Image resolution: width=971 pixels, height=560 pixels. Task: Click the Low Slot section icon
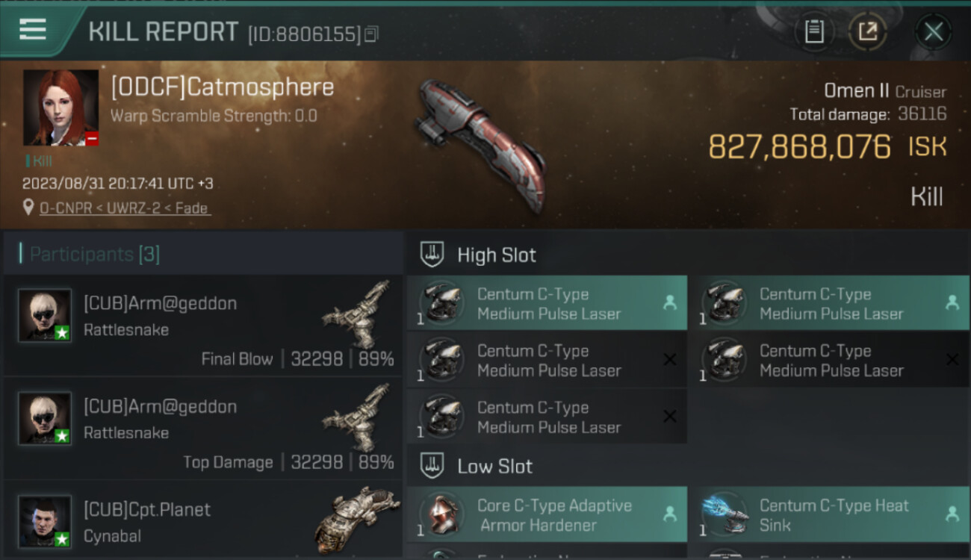click(432, 467)
